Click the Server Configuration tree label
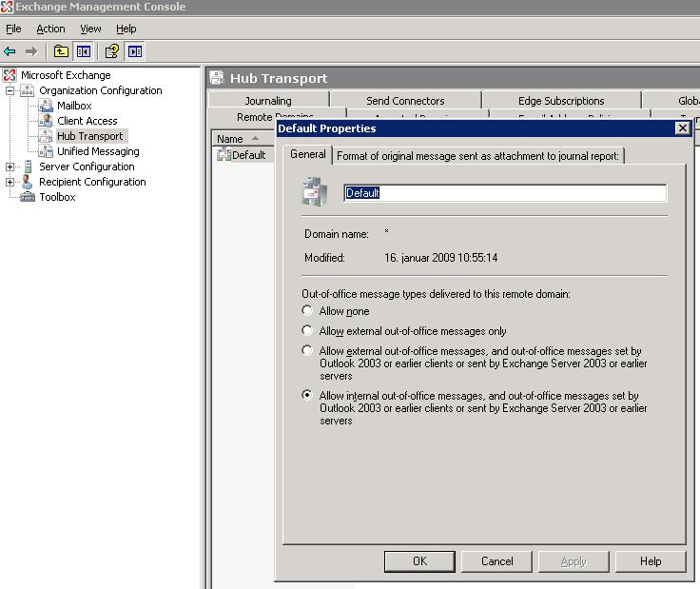The width and height of the screenshot is (700, 589). [x=87, y=167]
